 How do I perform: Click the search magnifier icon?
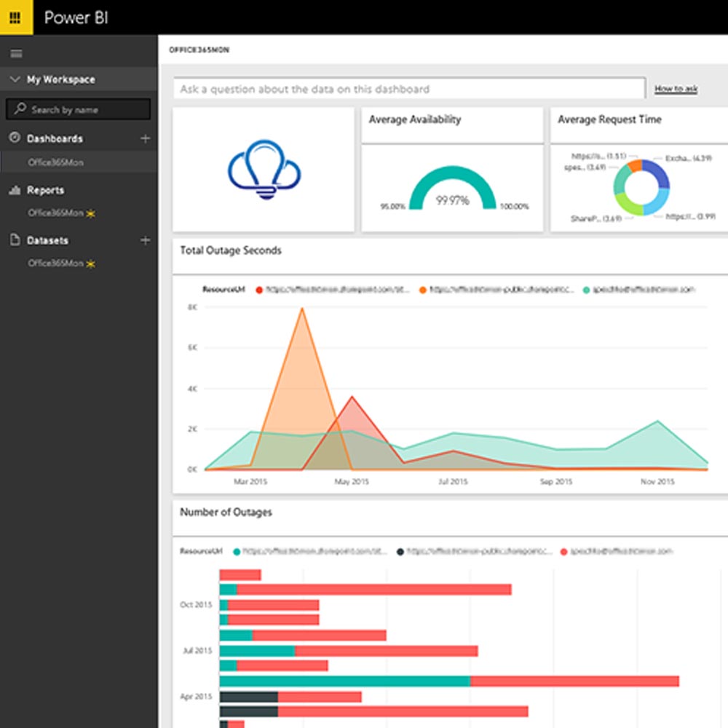click(x=20, y=108)
